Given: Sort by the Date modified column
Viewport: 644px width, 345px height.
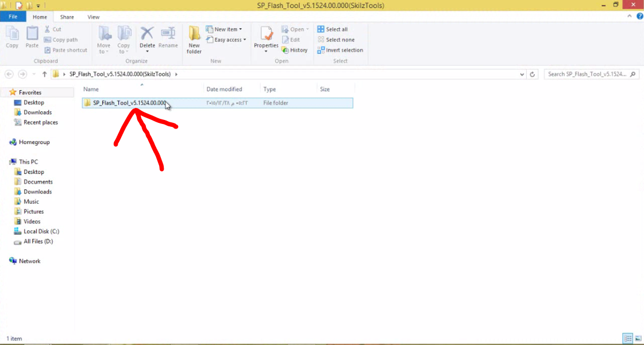Looking at the screenshot, I should (232, 89).
